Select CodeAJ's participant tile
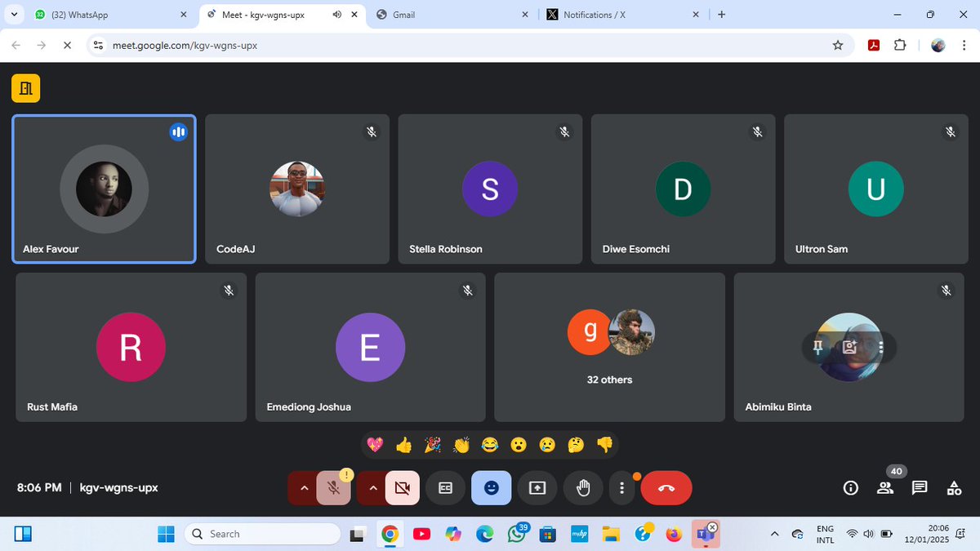980x551 pixels. pos(297,189)
